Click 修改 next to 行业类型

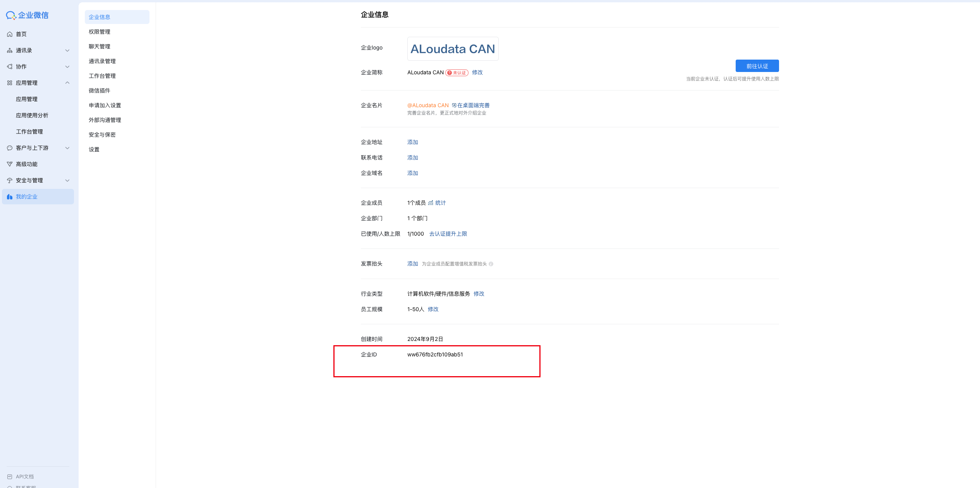tap(479, 294)
